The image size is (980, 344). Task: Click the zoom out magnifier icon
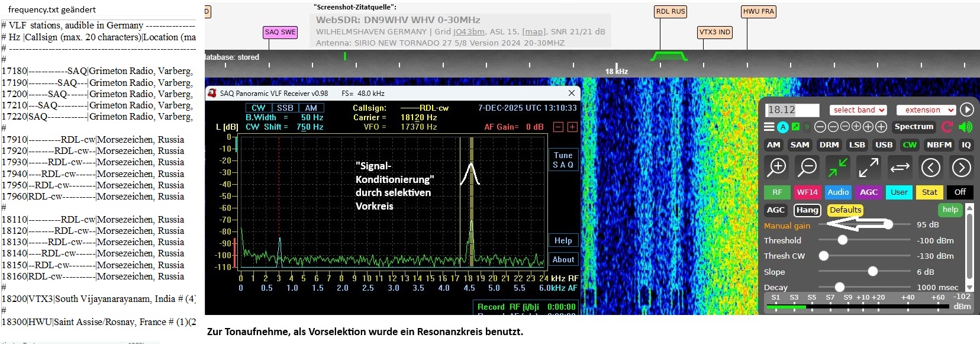[x=807, y=168]
